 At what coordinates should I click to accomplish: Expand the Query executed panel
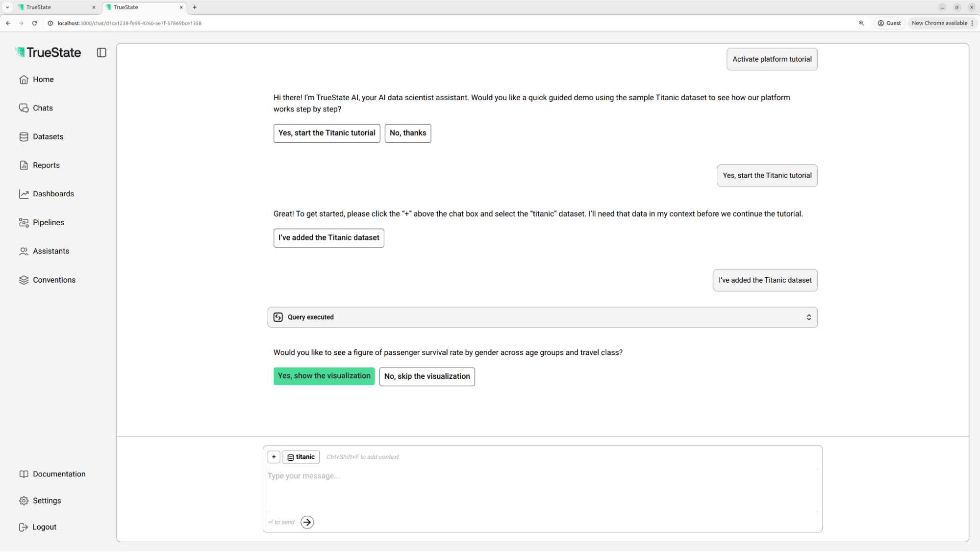coord(542,317)
